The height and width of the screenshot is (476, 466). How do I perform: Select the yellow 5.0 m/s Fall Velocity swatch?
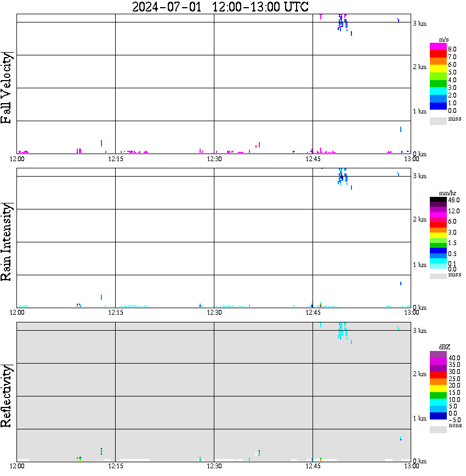[x=438, y=69]
